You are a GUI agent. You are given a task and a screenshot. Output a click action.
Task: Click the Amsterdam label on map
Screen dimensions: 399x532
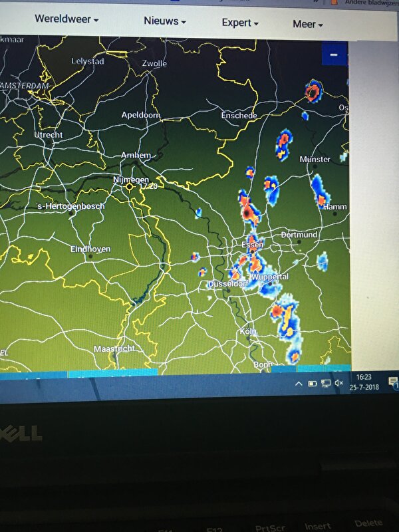[x=24, y=86]
